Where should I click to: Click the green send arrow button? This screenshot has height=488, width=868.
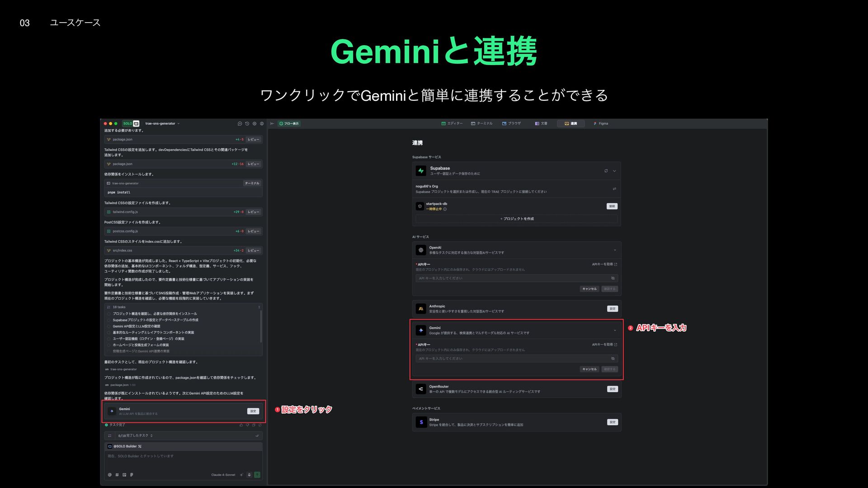257,475
